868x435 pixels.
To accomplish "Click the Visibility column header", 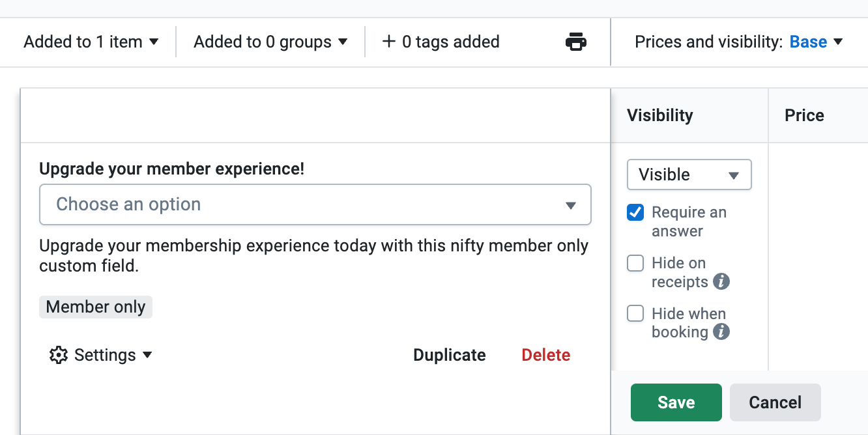I will click(x=659, y=115).
